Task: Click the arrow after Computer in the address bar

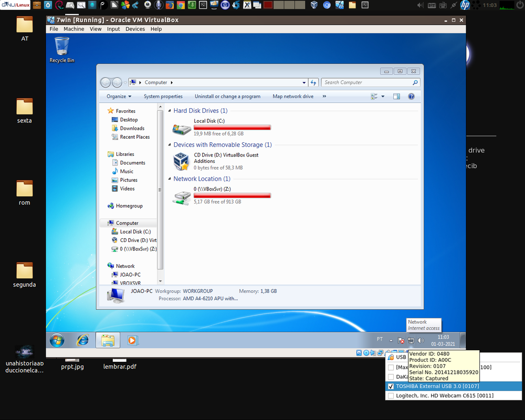Action: [172, 82]
